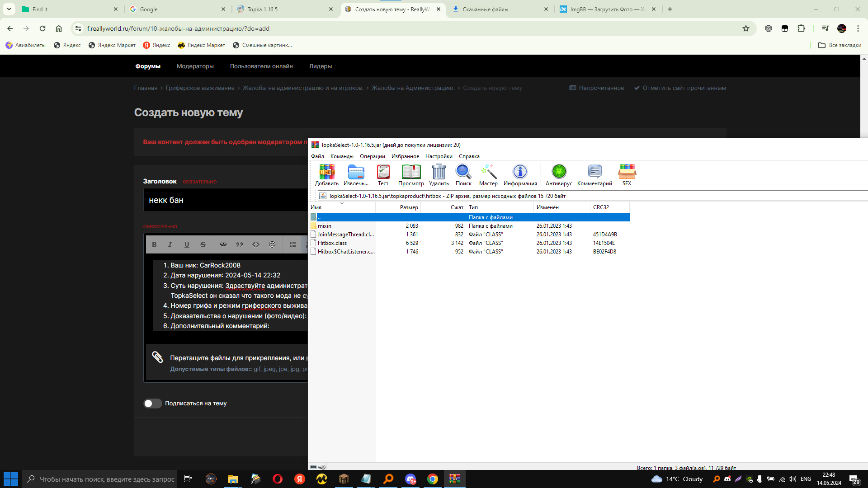
Task: Switch to the Google browser tab
Action: [x=177, y=9]
